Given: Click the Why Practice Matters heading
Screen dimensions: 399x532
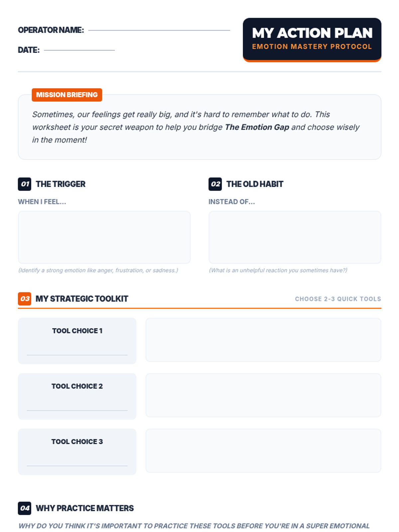Looking at the screenshot, I should click(85, 508).
